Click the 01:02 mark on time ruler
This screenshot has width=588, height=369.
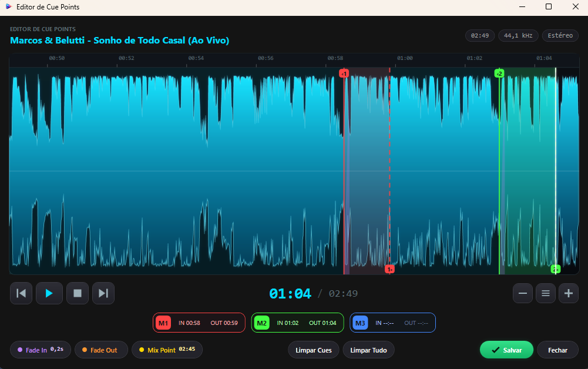click(x=475, y=58)
